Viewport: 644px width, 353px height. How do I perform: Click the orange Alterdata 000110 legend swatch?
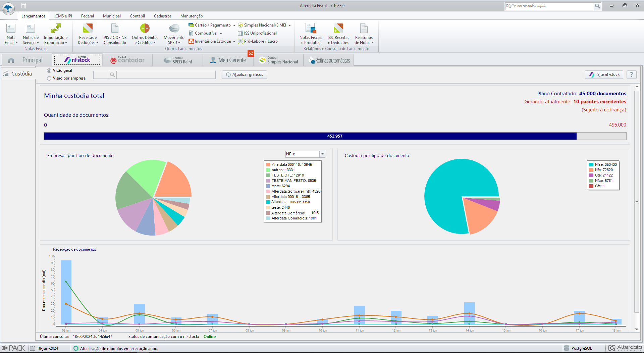(x=268, y=165)
